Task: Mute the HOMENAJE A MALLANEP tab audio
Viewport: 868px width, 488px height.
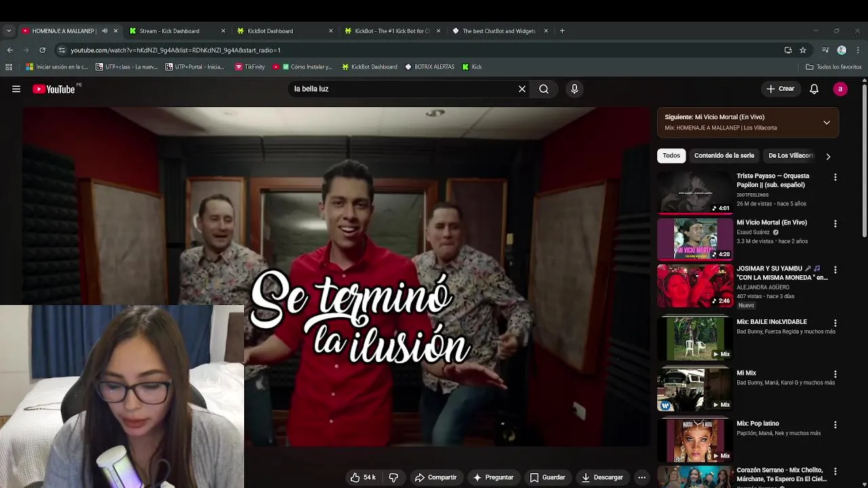Action: click(104, 30)
